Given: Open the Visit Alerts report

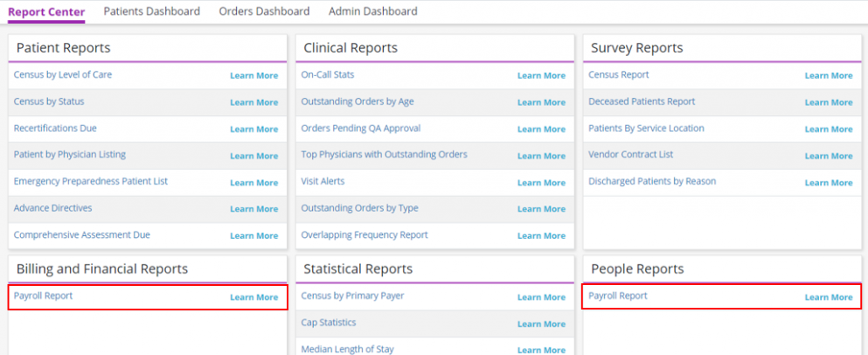Looking at the screenshot, I should (323, 182).
